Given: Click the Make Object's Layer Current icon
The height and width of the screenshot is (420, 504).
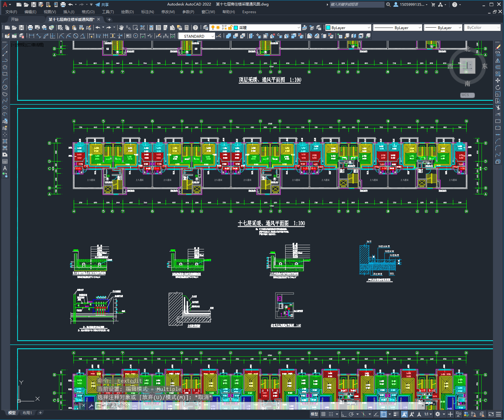Looking at the screenshot, I should (305, 28).
